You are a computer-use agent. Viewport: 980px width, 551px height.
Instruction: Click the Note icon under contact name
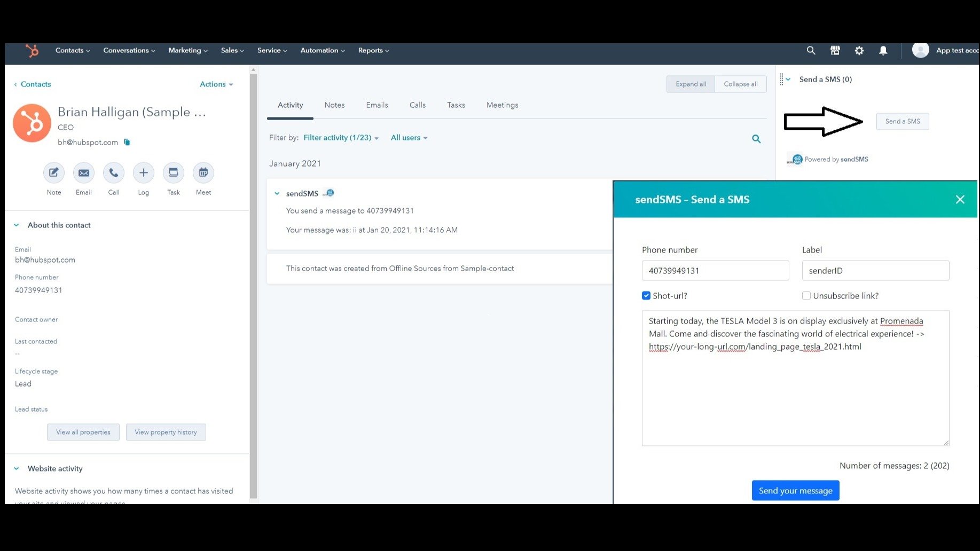pyautogui.click(x=54, y=173)
